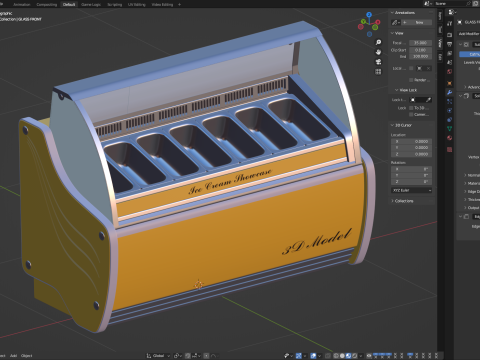Screen dimensions: 480x360
Task: Open the pivot point dropdown
Action: pos(178,356)
